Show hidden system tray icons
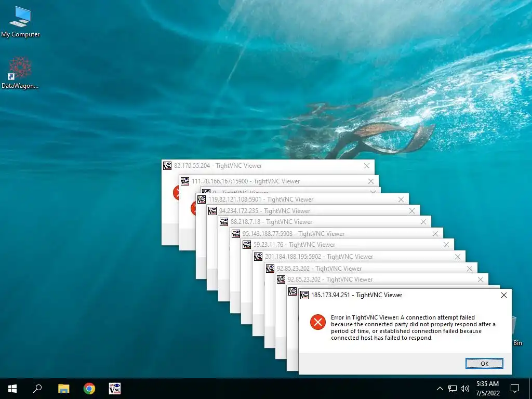The image size is (532, 399). pyautogui.click(x=440, y=389)
